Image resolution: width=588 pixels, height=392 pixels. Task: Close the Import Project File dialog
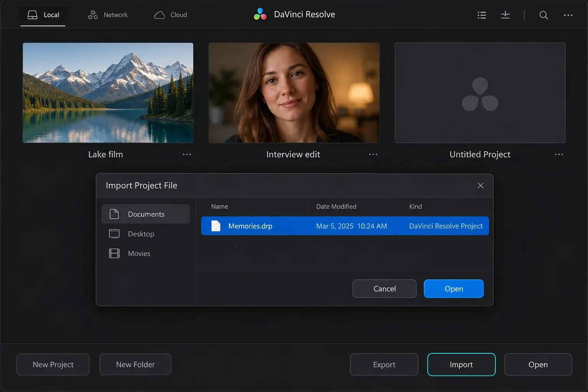click(x=480, y=186)
